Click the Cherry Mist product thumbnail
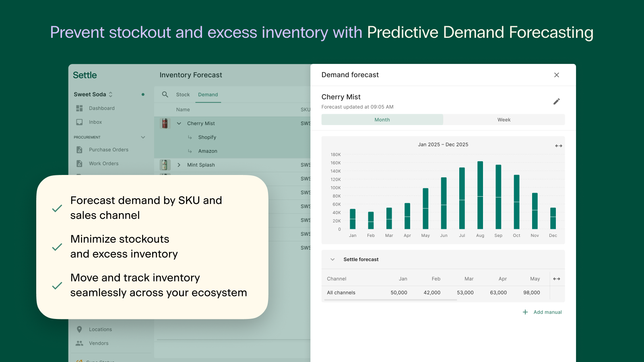 [x=165, y=123]
